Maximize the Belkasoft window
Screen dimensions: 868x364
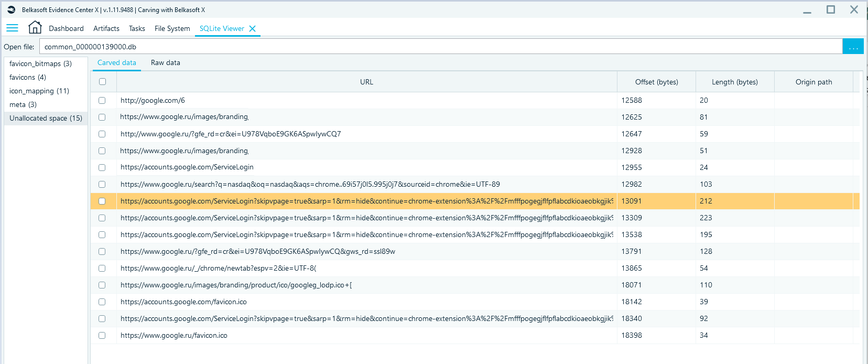tap(831, 9)
